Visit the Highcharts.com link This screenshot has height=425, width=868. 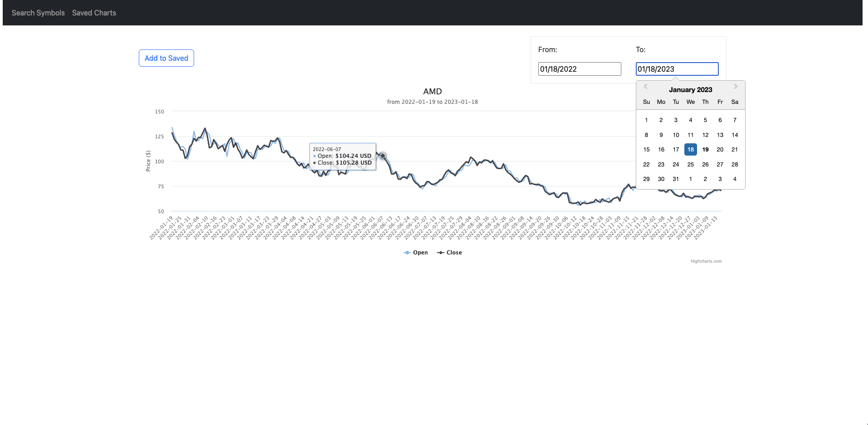point(706,261)
